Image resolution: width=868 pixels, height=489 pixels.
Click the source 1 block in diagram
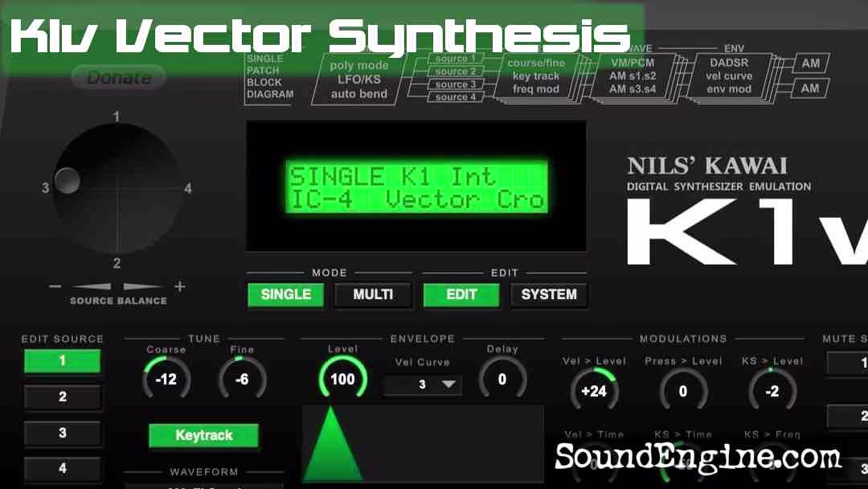point(455,59)
